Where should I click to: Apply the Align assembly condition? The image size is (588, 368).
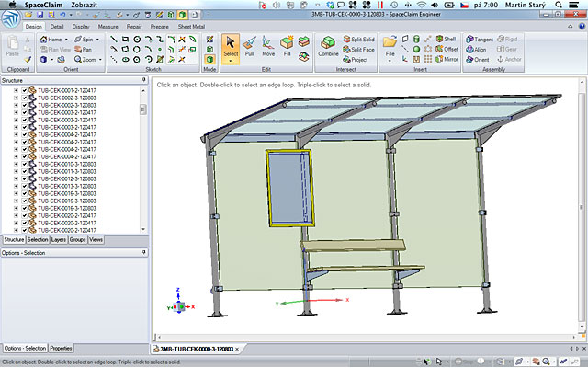click(x=476, y=49)
